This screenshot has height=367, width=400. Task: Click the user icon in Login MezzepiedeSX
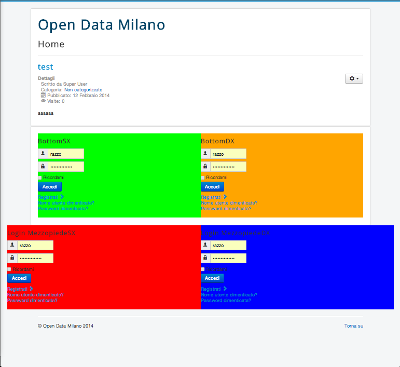pos(12,245)
